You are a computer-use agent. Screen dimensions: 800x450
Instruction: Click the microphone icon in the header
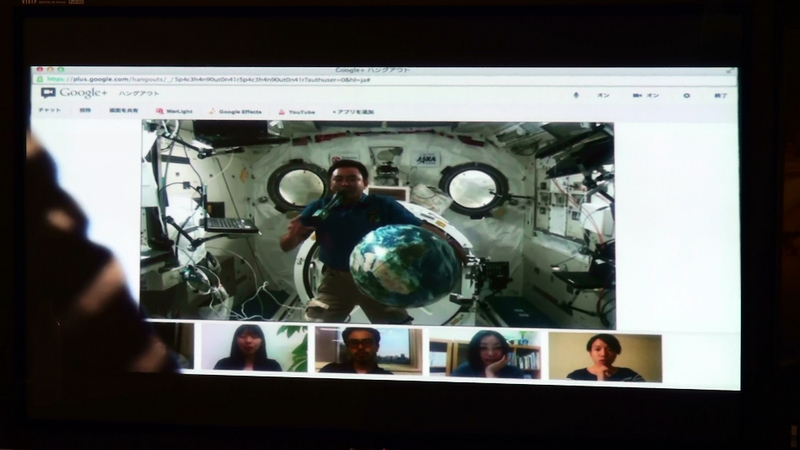[576, 95]
